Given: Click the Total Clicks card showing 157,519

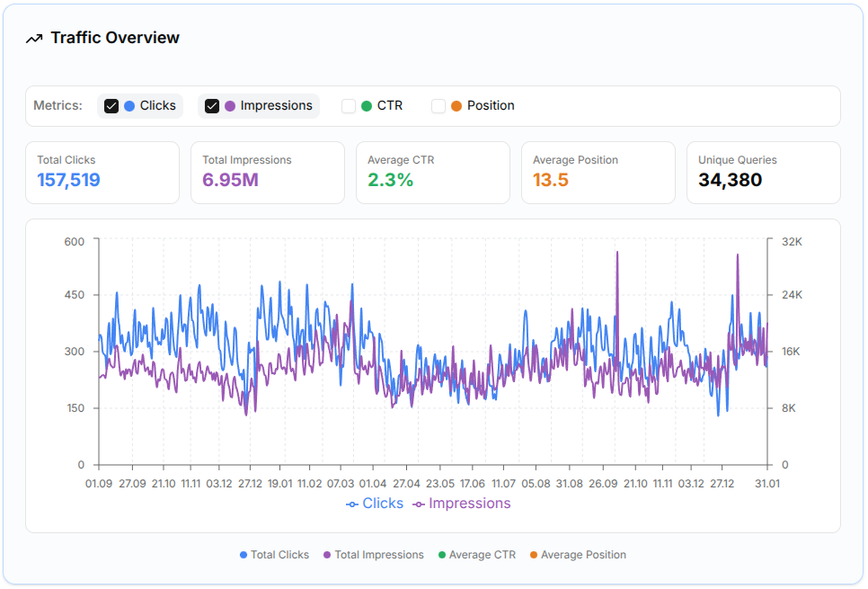Looking at the screenshot, I should click(x=102, y=172).
